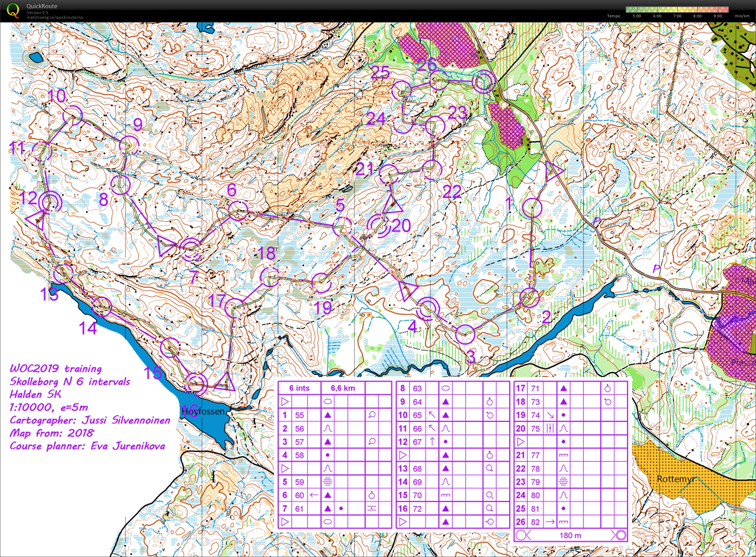Click the 'Hovfossen' lake label

(203, 411)
